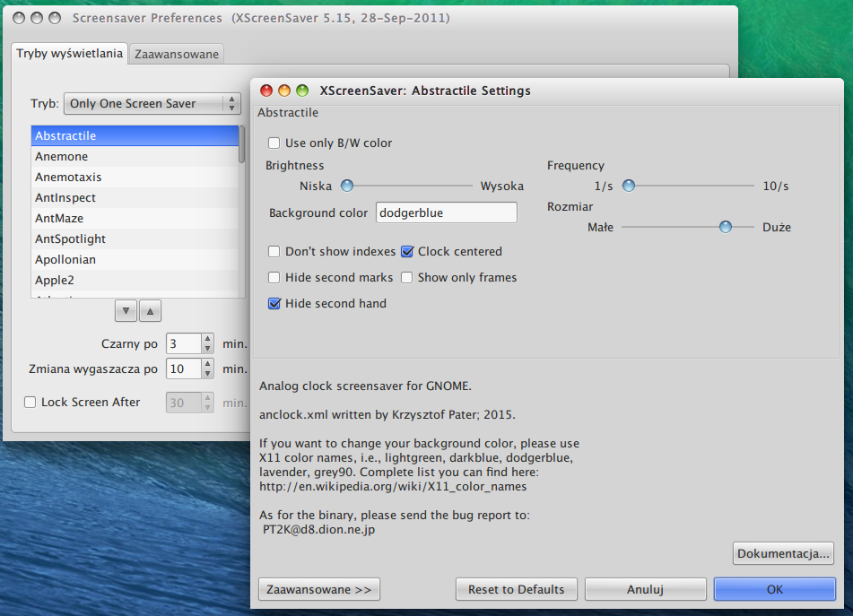
Task: Select Apollonian screensaver
Action: (x=135, y=260)
